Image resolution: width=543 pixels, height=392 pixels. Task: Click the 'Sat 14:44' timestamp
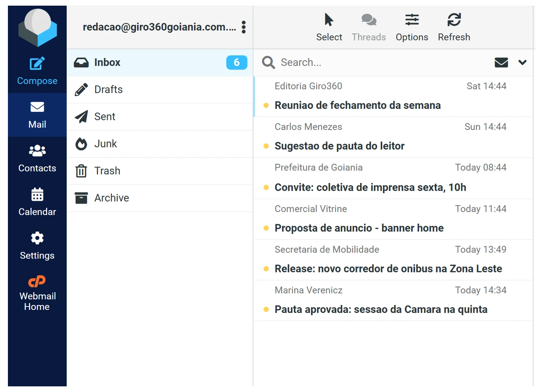486,86
